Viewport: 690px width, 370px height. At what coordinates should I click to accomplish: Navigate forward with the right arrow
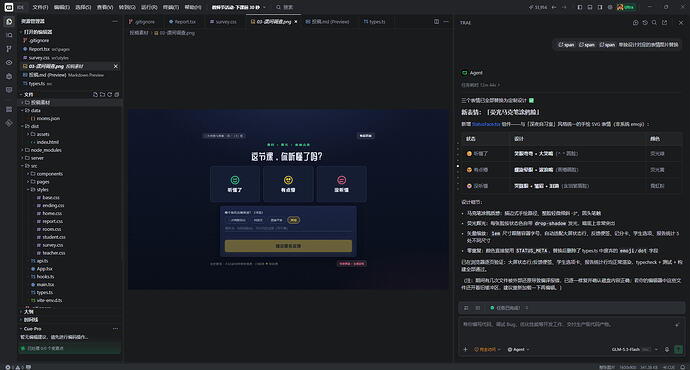click(x=564, y=7)
